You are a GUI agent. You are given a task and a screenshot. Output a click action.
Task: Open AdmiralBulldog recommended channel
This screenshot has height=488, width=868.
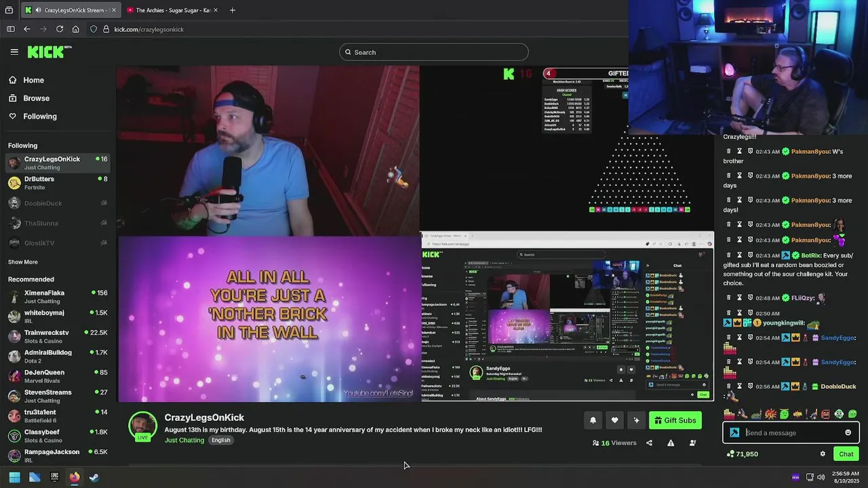(57, 357)
